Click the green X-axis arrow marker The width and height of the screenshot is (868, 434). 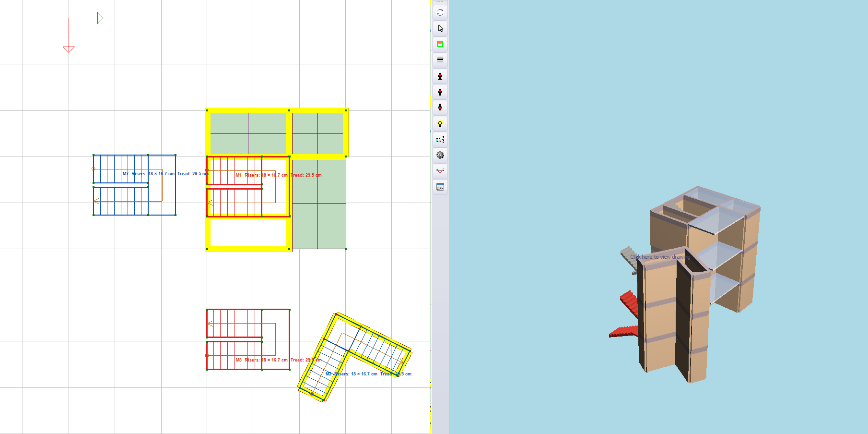[x=100, y=18]
